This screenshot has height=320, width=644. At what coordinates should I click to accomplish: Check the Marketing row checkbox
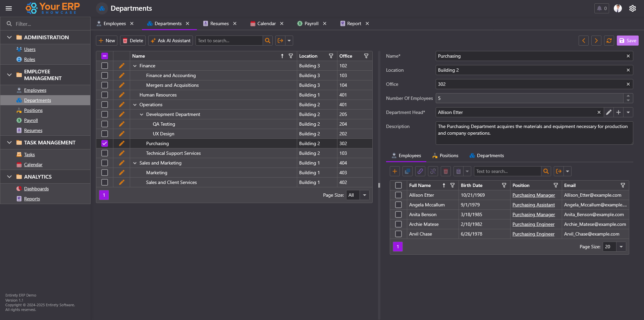[105, 173]
